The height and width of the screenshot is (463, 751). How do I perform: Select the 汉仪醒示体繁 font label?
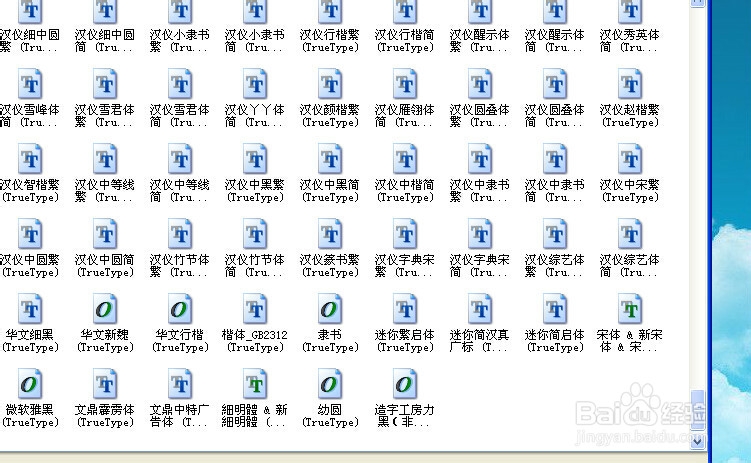480,41
